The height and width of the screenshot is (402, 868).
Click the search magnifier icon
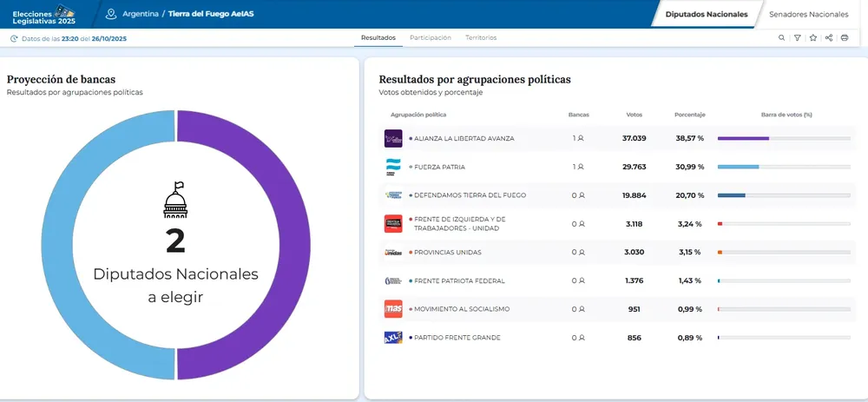point(781,38)
